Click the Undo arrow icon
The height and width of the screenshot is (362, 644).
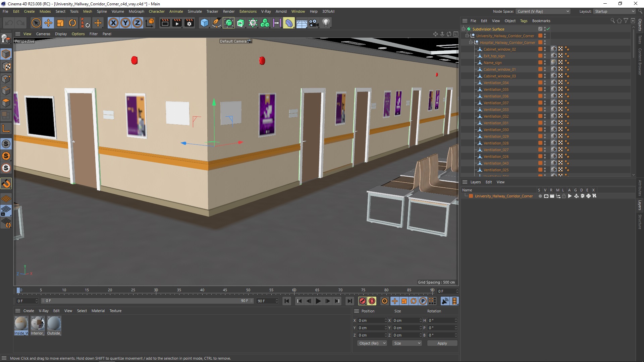tap(9, 23)
